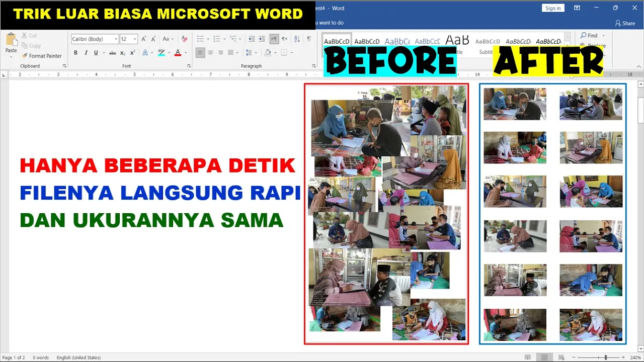The height and width of the screenshot is (362, 644).
Task: Toggle Show/Hide paragraph marks
Action: coord(309,39)
